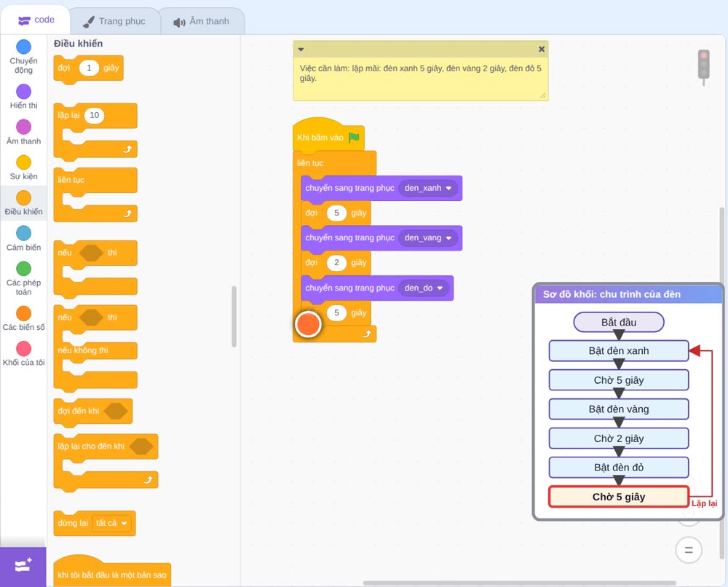This screenshot has height=587, width=728.
Task: Switch to the Trang phục tab
Action: tap(115, 21)
